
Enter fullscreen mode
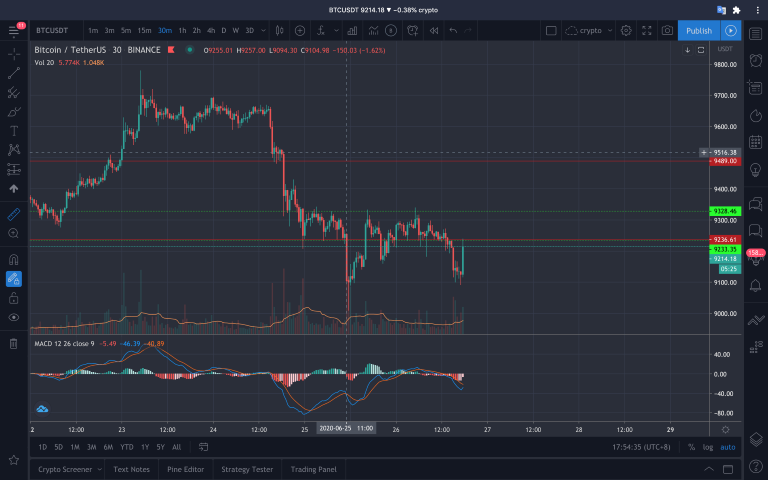(x=647, y=31)
